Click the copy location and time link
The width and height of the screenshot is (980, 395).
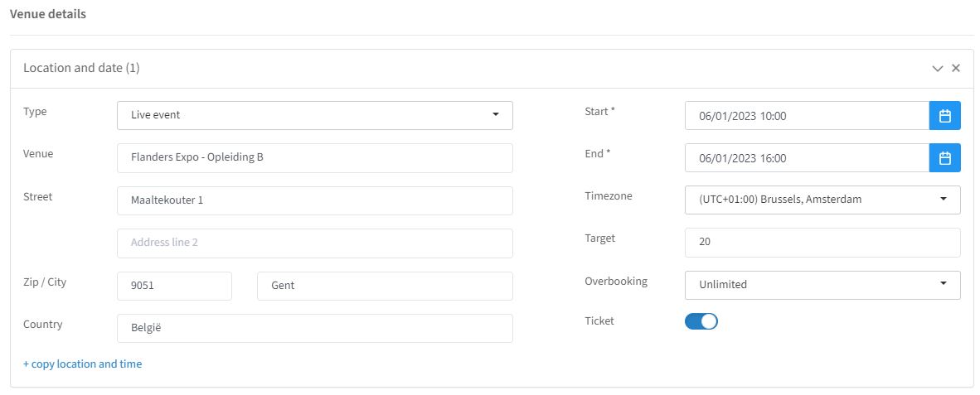coord(83,364)
